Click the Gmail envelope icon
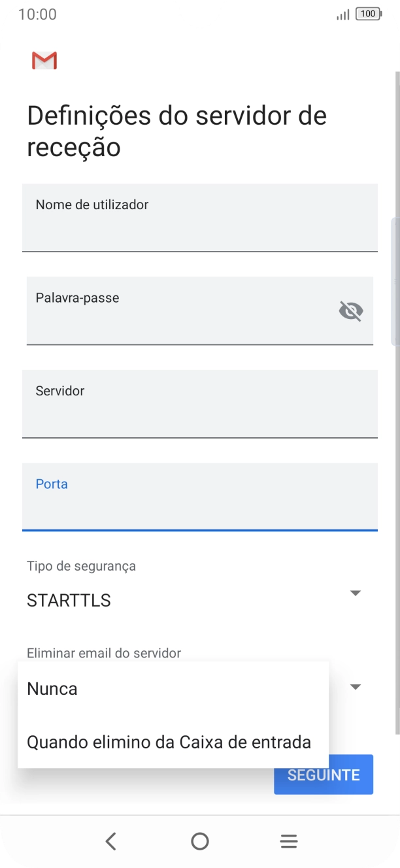Viewport: 400px width, 868px height. pos(43,61)
